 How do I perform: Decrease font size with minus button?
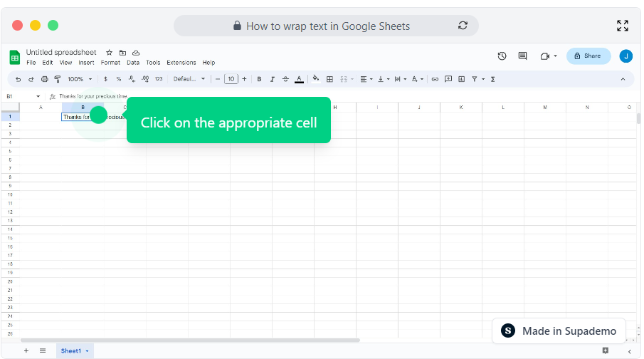218,79
